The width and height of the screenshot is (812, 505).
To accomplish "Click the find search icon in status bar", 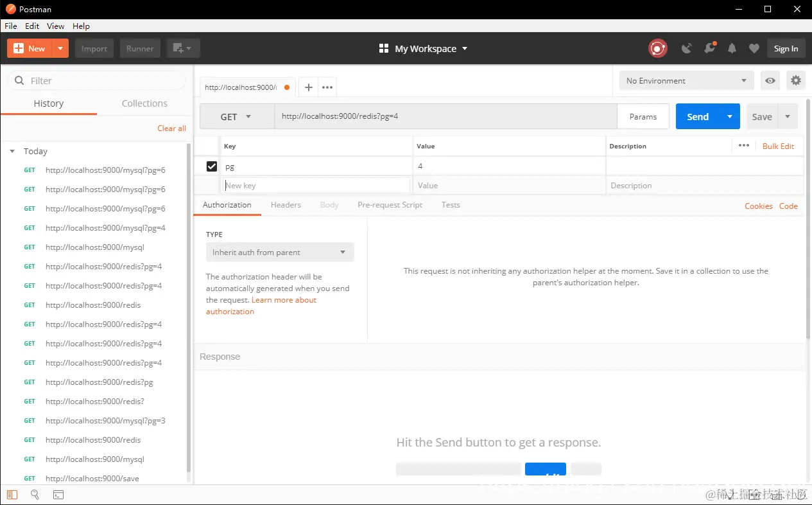I will tap(35, 495).
